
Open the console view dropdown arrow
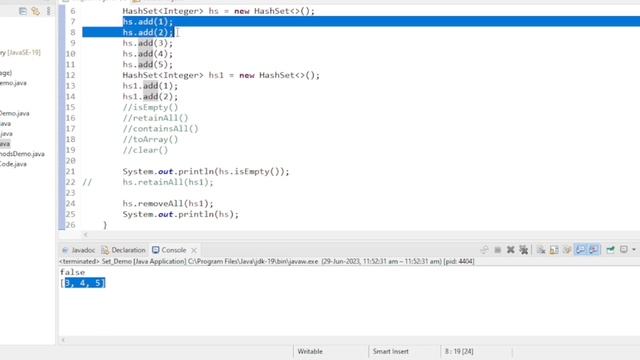(x=634, y=250)
